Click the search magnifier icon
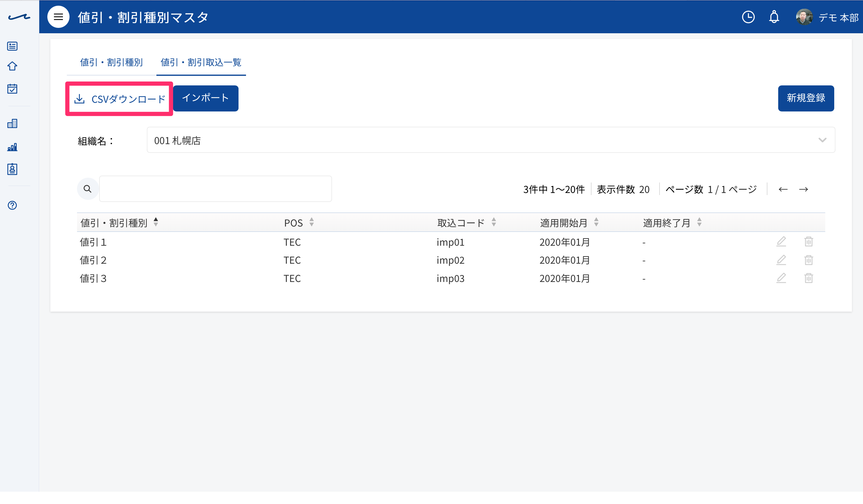The width and height of the screenshot is (863, 504). (x=88, y=189)
